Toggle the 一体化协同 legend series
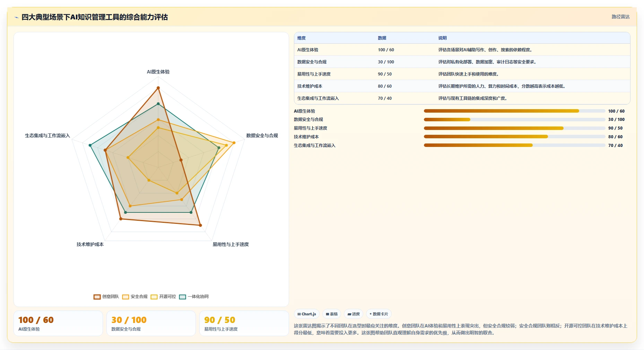The image size is (644, 350). (194, 297)
